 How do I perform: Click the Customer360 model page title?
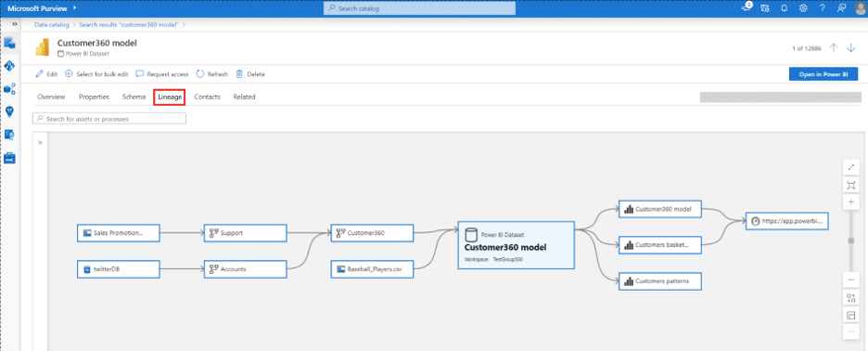pos(96,44)
